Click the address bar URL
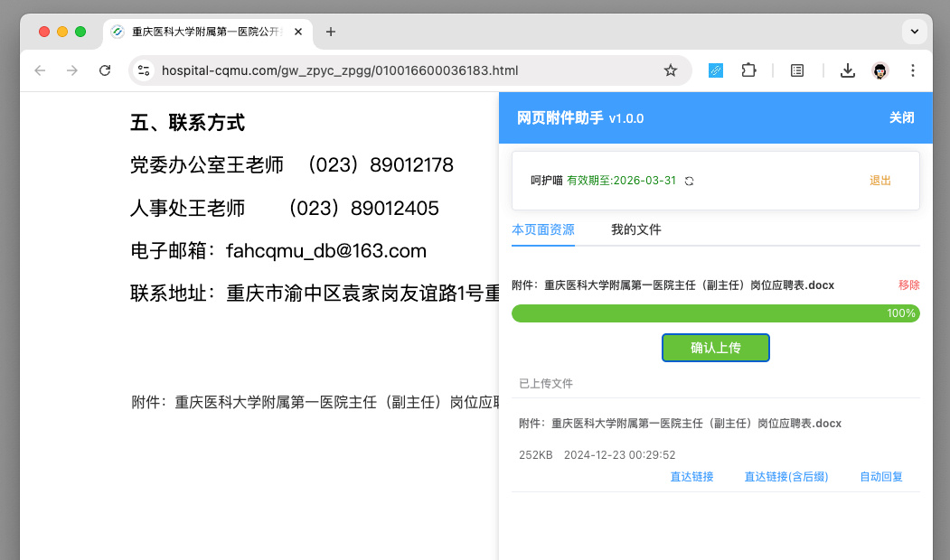Screen dimensions: 950x560 tap(340, 70)
